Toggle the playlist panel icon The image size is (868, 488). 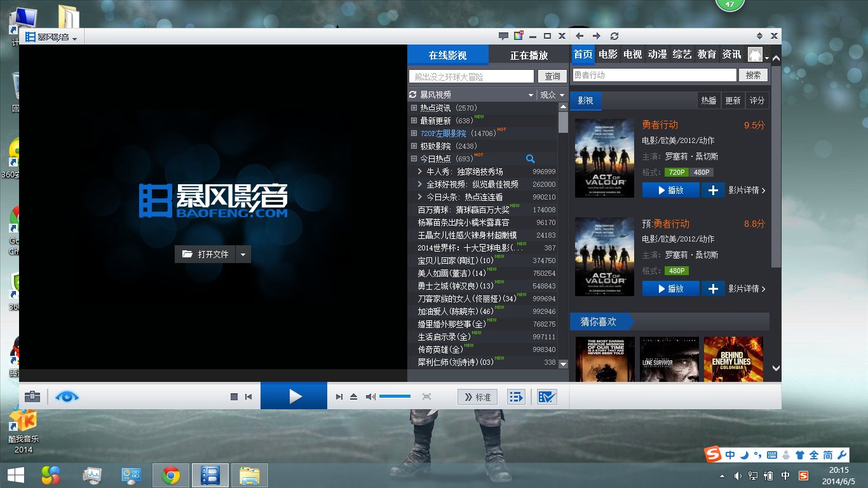pos(515,396)
